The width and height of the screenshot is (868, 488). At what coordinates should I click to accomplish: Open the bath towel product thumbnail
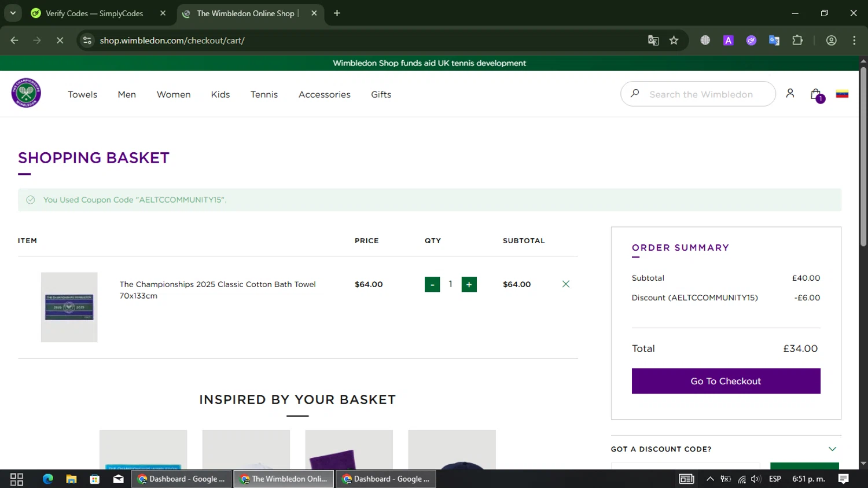[x=69, y=307]
